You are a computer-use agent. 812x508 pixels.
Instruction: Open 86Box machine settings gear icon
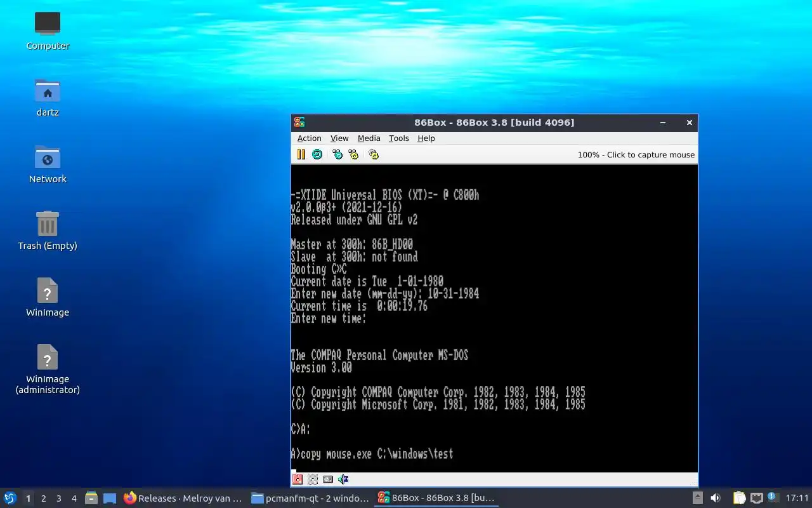coord(374,154)
